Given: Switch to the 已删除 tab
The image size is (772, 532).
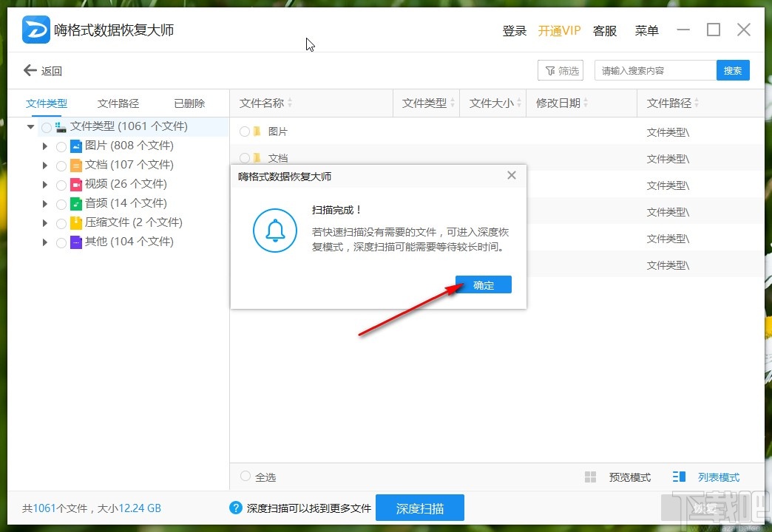Looking at the screenshot, I should 189,103.
